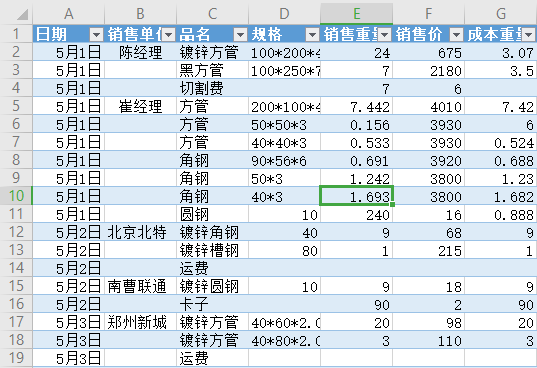Click the select-all corner triangle

[x=23, y=15]
